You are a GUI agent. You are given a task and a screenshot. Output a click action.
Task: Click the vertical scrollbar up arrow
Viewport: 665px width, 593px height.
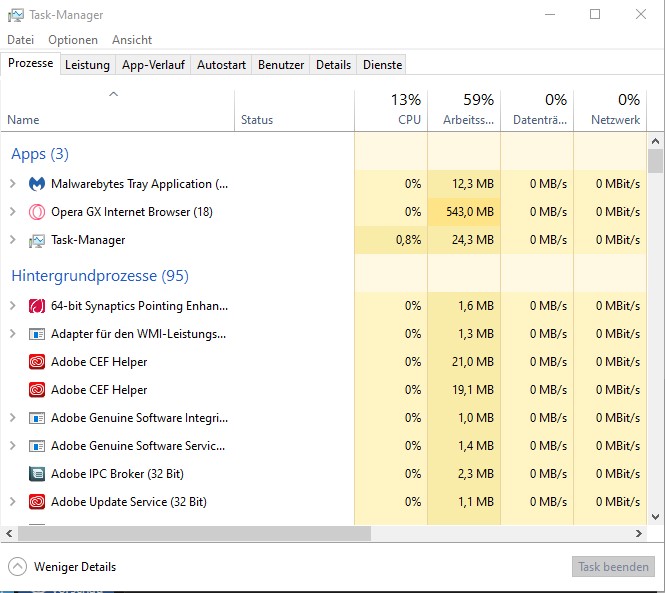655,140
